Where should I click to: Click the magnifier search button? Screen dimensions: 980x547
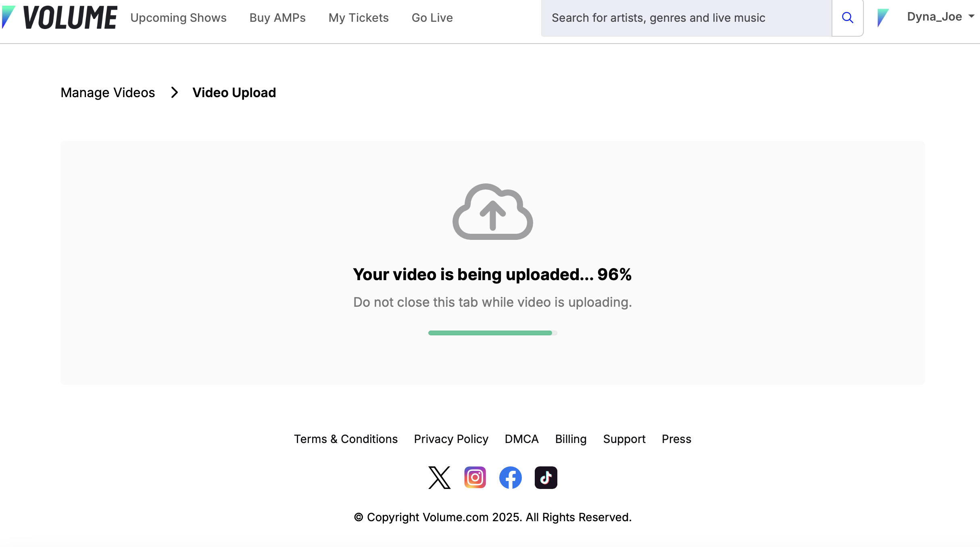[847, 18]
